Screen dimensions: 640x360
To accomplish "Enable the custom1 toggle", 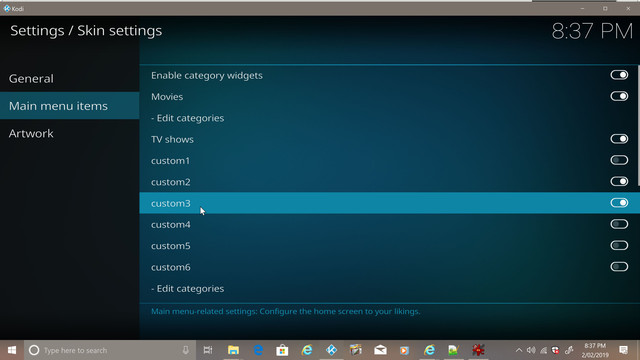I will [619, 160].
